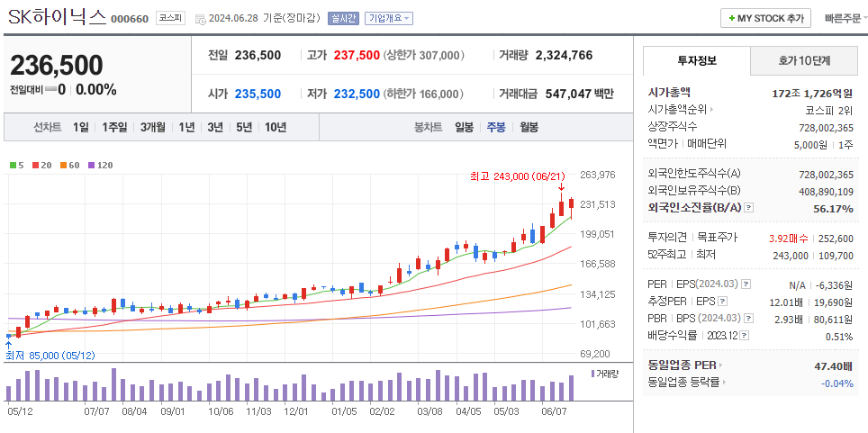Click the 시가총액 value 172조 1,726억원
The width and height of the screenshot is (868, 433).
tap(812, 93)
